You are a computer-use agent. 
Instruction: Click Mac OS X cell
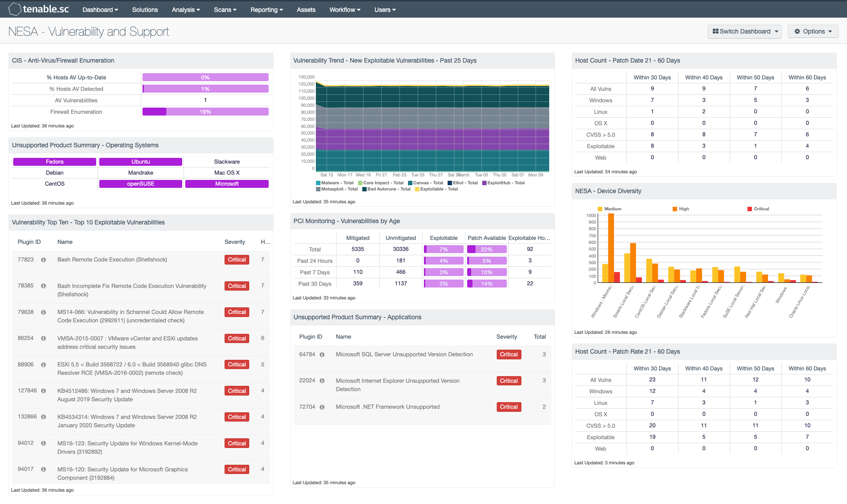[x=227, y=173]
